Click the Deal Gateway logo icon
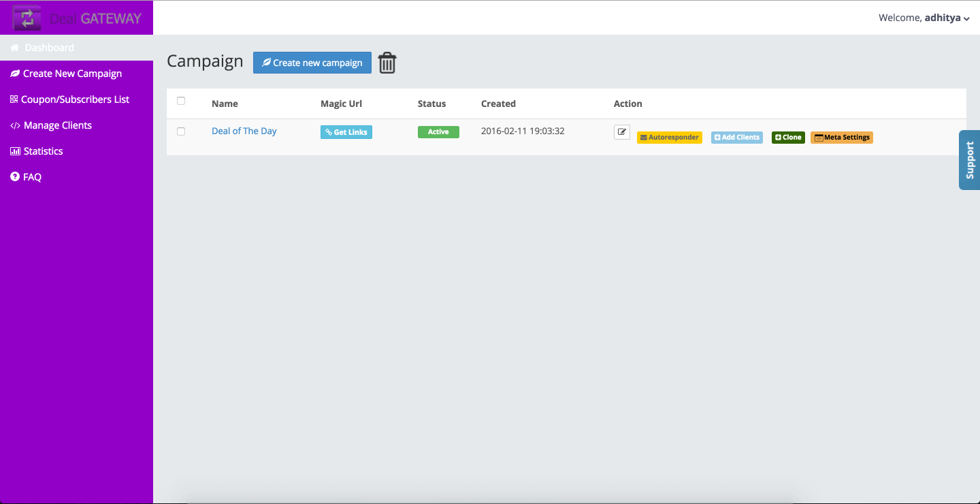 [x=27, y=18]
